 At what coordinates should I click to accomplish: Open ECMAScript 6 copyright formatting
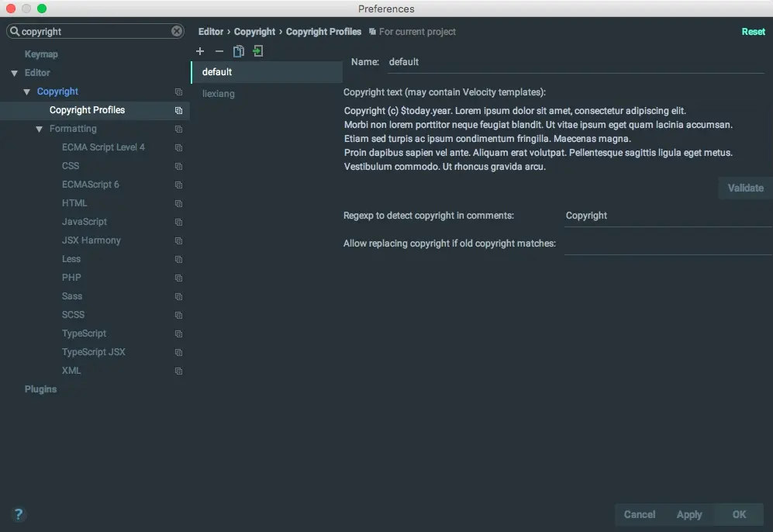point(90,185)
